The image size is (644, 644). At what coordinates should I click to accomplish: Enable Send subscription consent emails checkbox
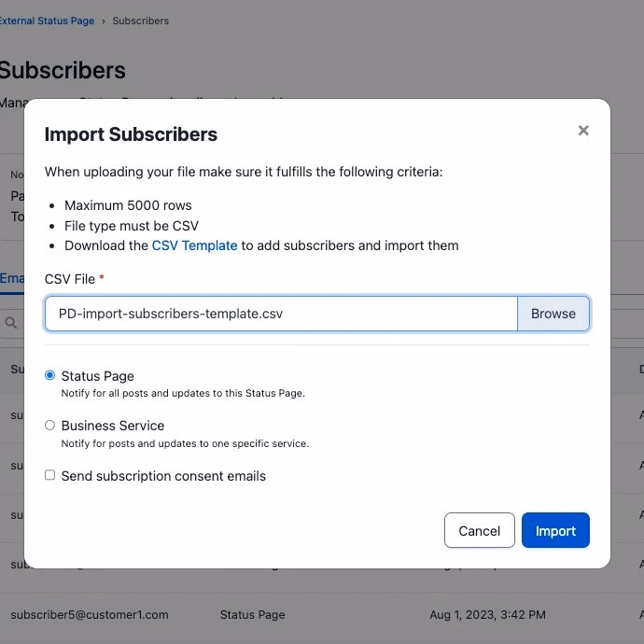coord(50,476)
